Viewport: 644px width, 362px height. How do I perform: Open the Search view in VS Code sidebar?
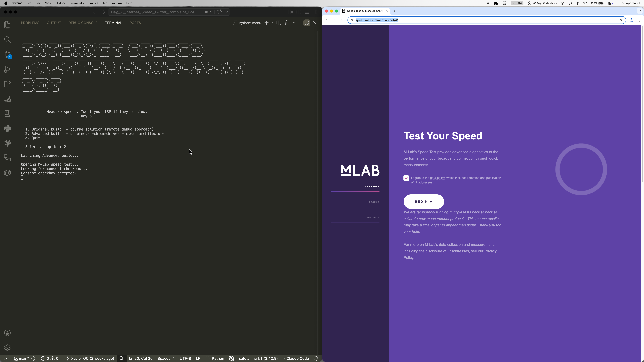tap(7, 40)
